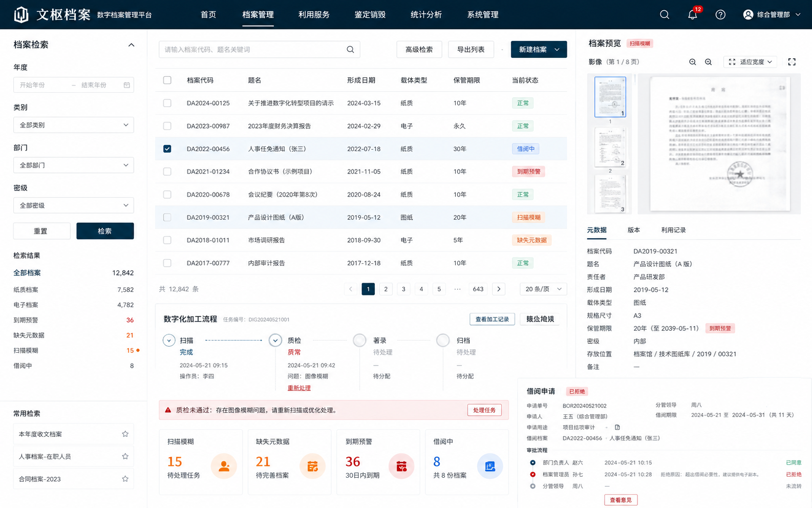Star the 合同档案-2023 saved search
Image resolution: width=812 pixels, height=508 pixels.
[125, 479]
